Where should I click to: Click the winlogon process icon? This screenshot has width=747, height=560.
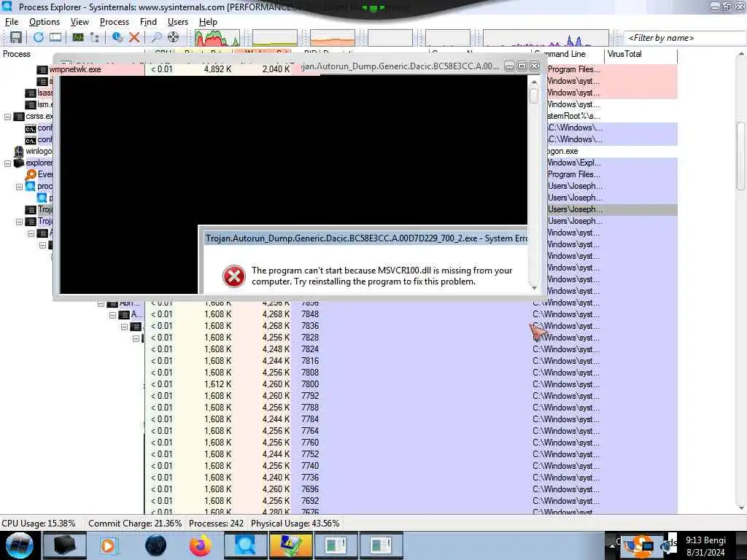tap(18, 152)
